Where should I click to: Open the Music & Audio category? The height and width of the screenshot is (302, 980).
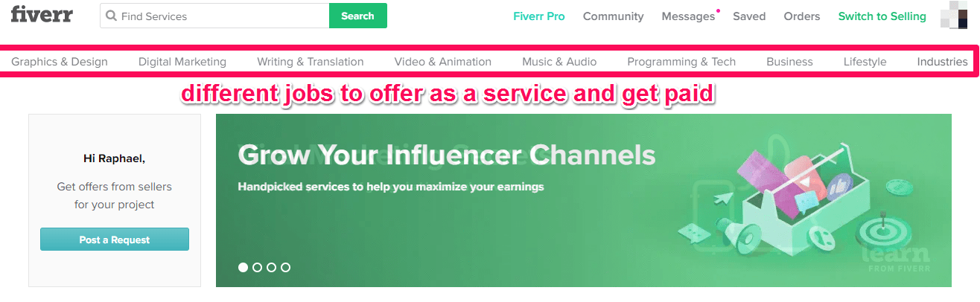(559, 62)
